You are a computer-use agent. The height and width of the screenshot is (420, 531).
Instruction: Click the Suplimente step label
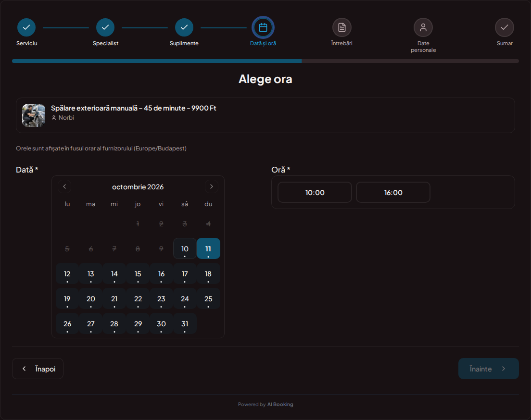coord(184,43)
